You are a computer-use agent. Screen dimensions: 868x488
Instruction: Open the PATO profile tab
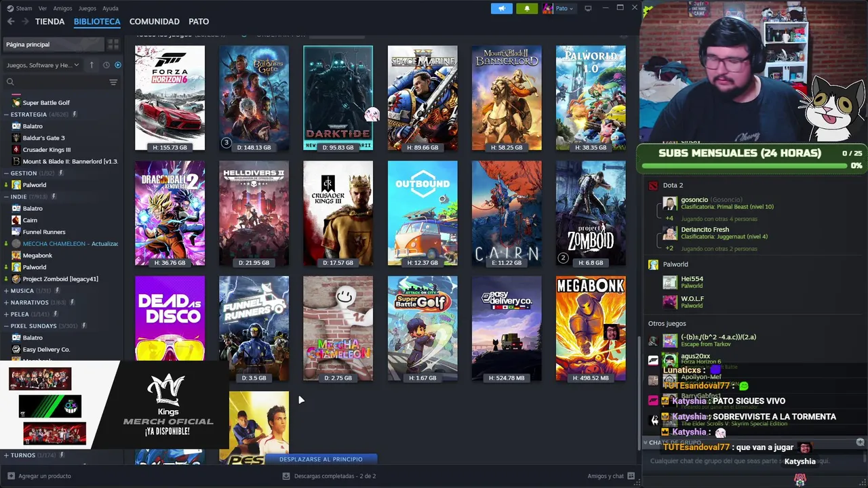[x=199, y=22]
